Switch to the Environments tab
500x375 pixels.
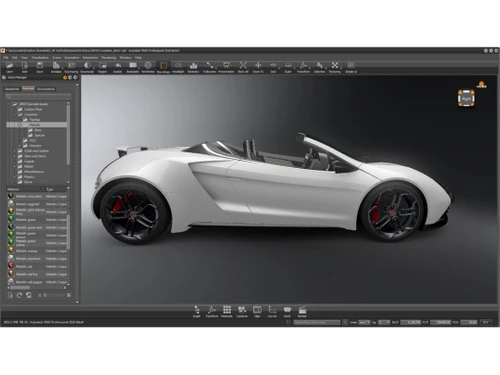(46, 89)
